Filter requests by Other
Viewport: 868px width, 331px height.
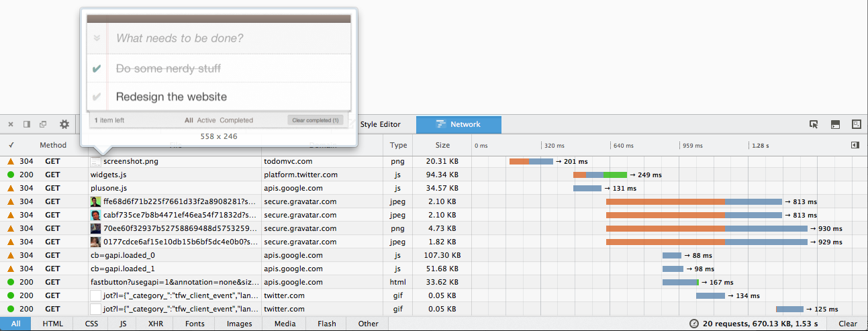click(368, 324)
